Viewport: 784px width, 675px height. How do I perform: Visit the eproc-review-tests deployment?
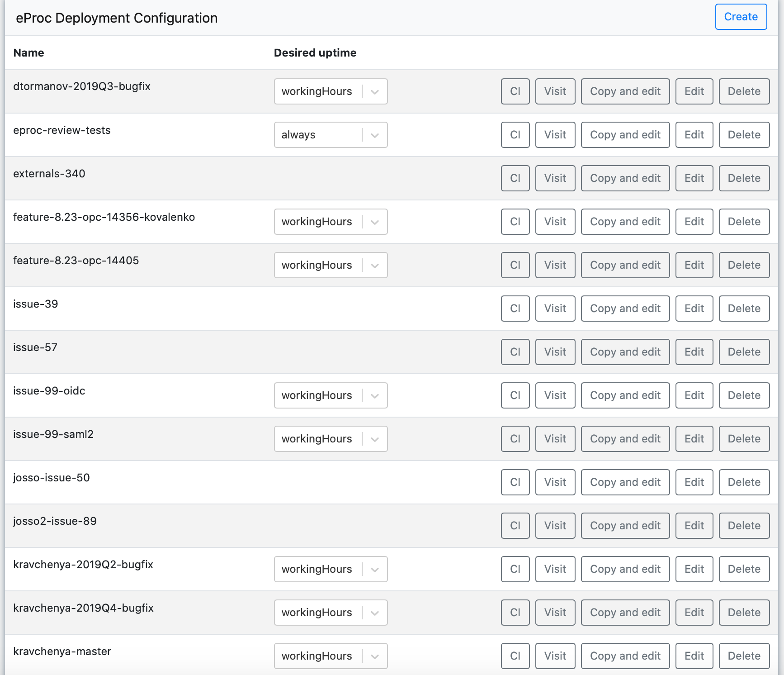coord(555,135)
